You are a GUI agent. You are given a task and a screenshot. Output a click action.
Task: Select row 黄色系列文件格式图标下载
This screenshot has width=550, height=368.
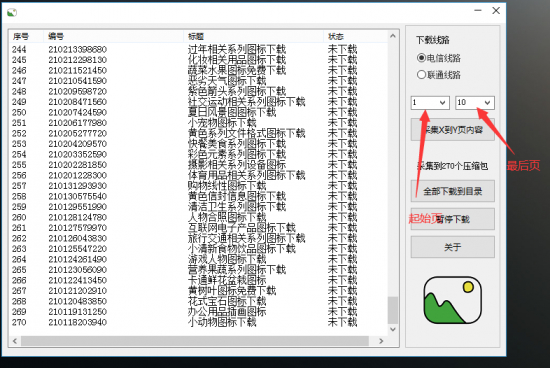click(199, 133)
